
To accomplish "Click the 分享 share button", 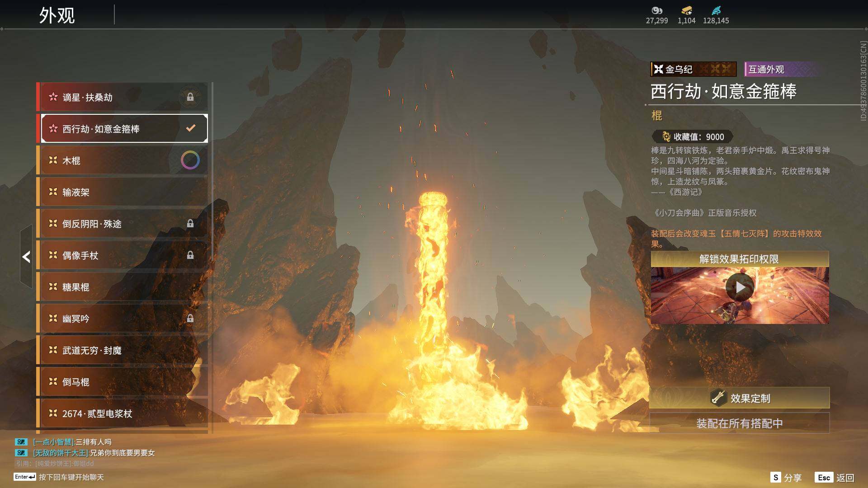I will tap(786, 478).
